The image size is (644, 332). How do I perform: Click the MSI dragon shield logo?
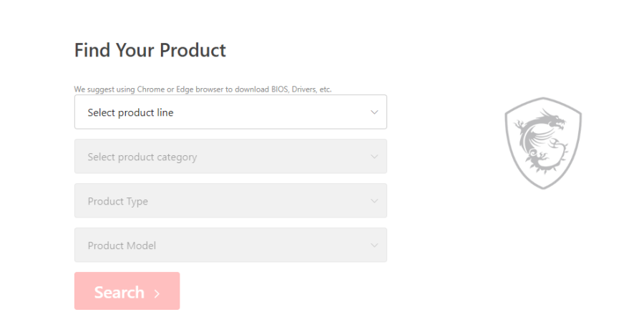[542, 144]
